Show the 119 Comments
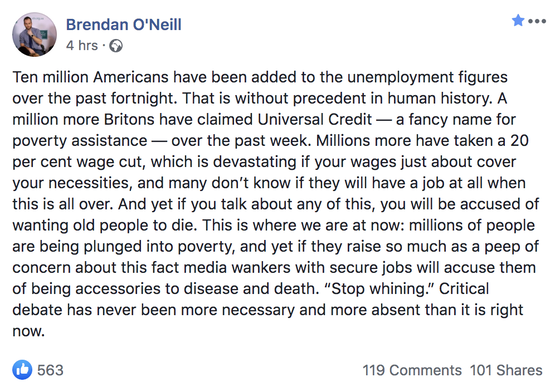555x392 pixels. click(412, 370)
